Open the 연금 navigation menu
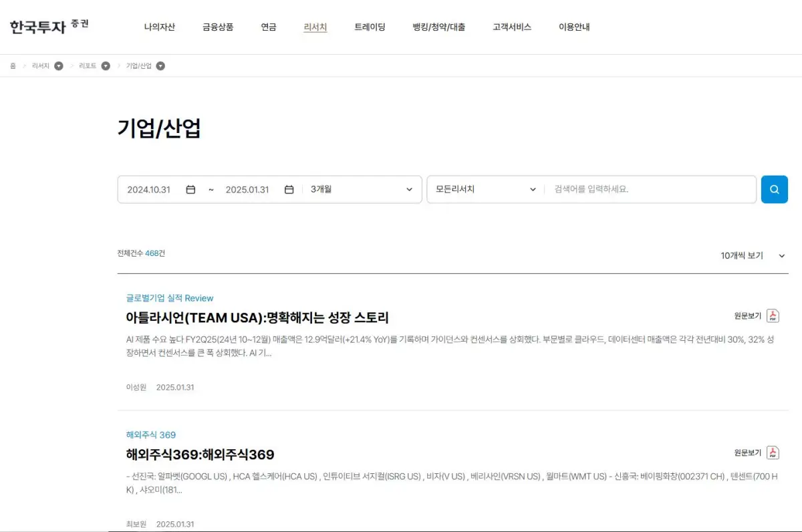The width and height of the screenshot is (802, 532). [x=268, y=26]
